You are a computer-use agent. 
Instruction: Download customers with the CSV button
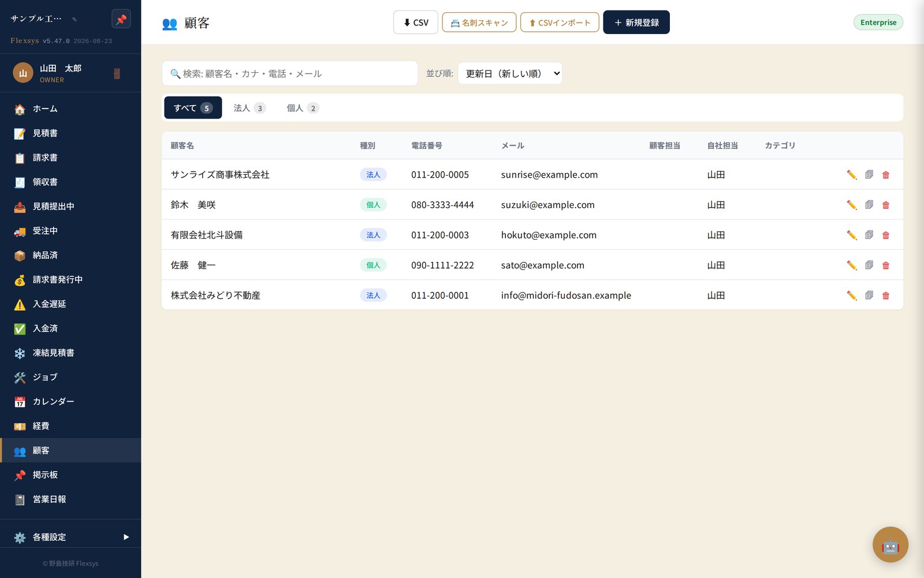pos(416,23)
